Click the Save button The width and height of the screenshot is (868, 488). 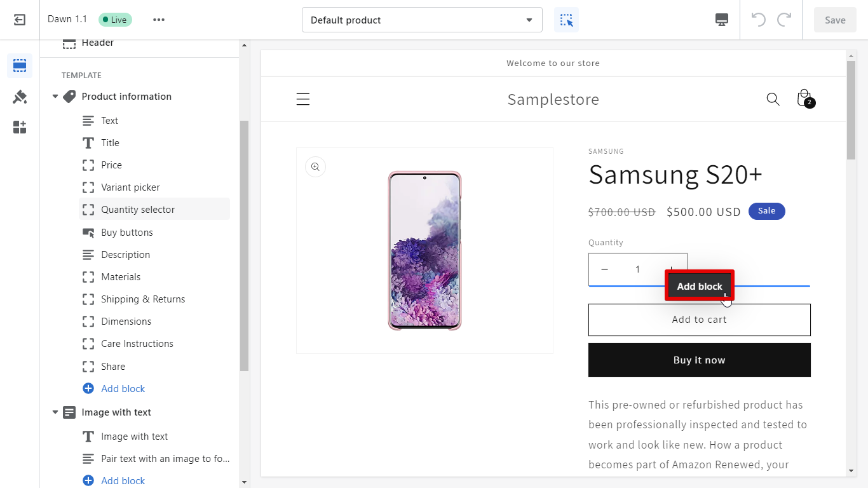[x=835, y=20]
